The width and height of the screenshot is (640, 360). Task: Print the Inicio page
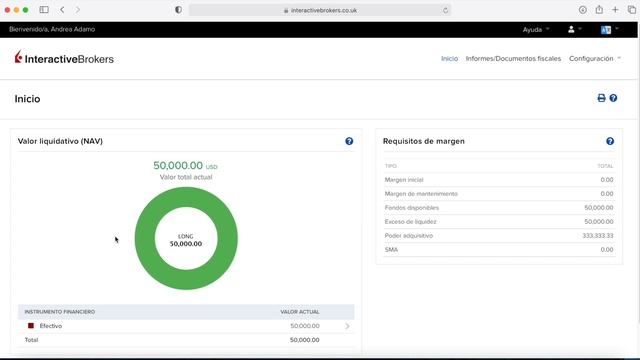(x=601, y=98)
